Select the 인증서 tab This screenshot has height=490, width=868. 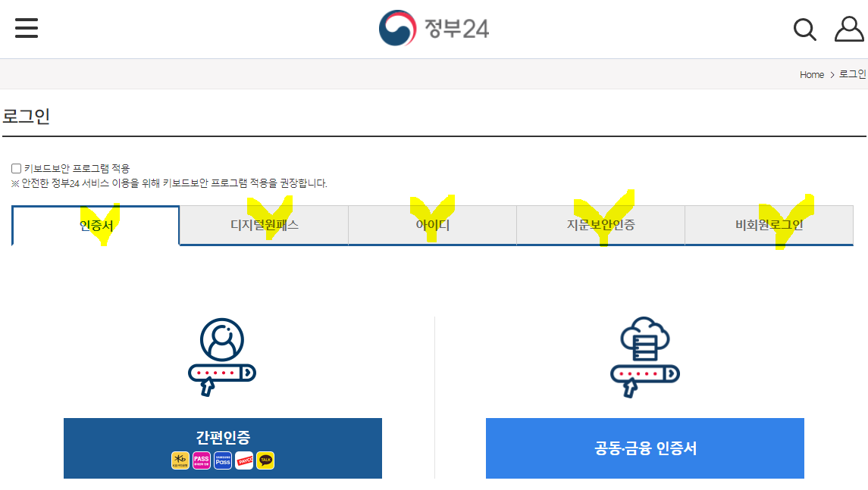96,225
